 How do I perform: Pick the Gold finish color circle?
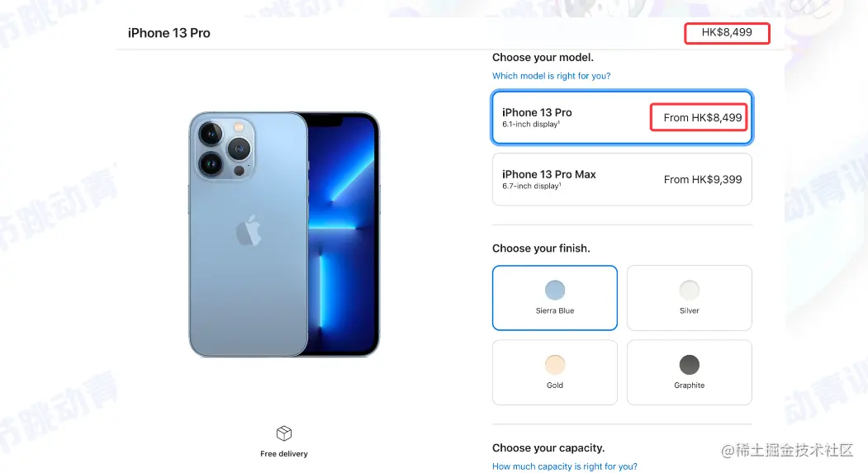coord(555,365)
